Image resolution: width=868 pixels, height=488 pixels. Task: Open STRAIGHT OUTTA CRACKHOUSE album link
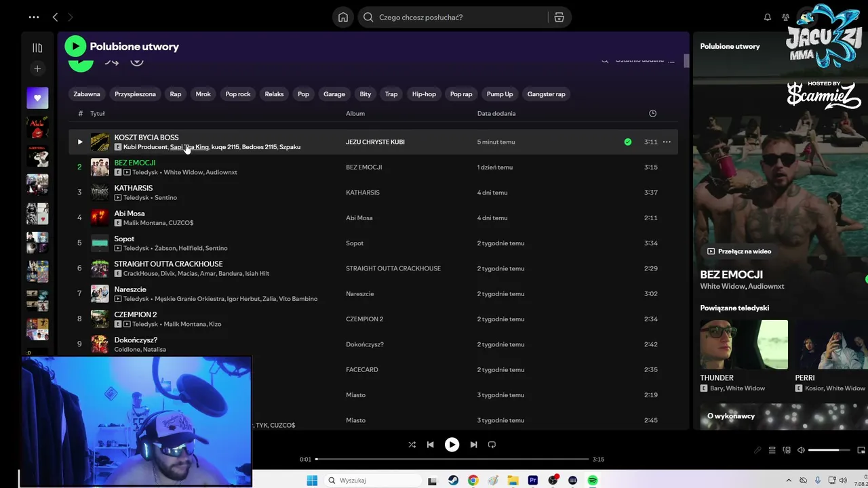coord(393,269)
